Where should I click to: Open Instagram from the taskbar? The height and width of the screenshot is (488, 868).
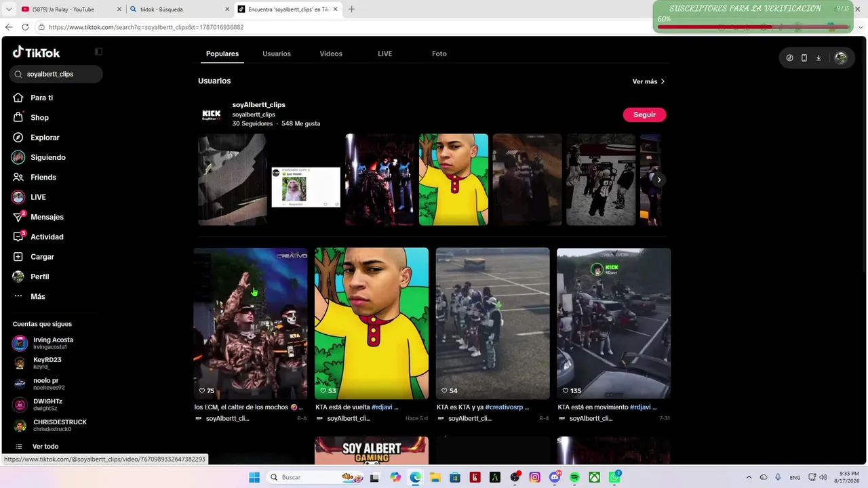point(535,477)
